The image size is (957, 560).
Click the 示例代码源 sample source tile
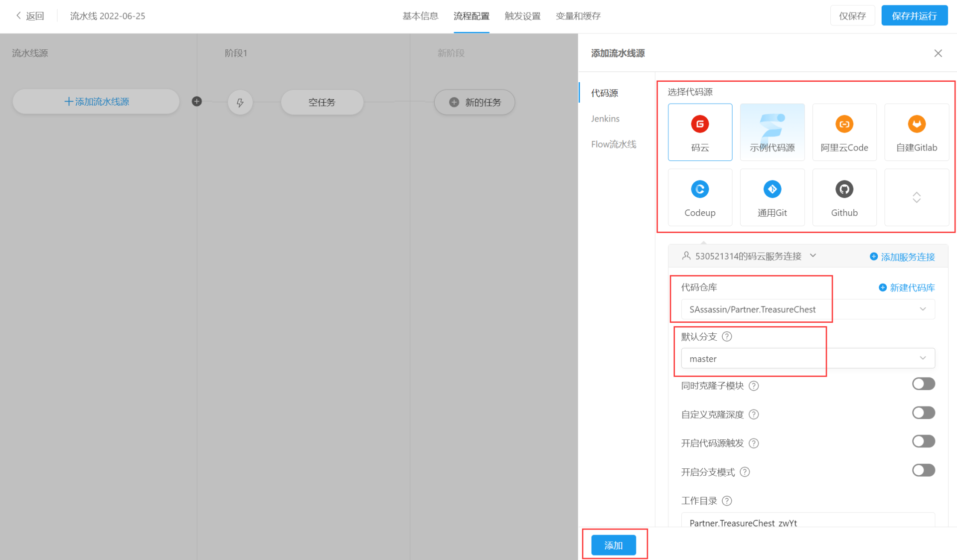772,132
